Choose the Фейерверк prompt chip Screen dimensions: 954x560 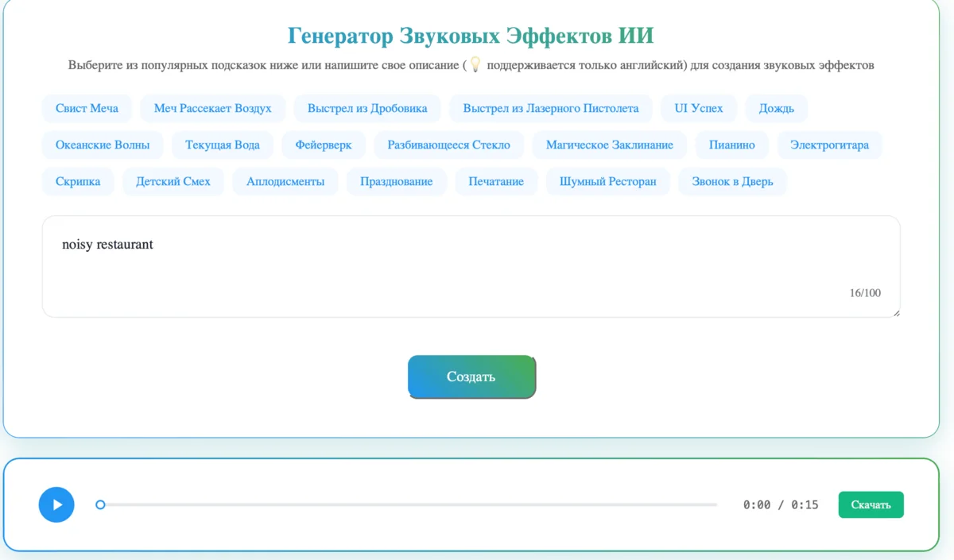(x=324, y=145)
